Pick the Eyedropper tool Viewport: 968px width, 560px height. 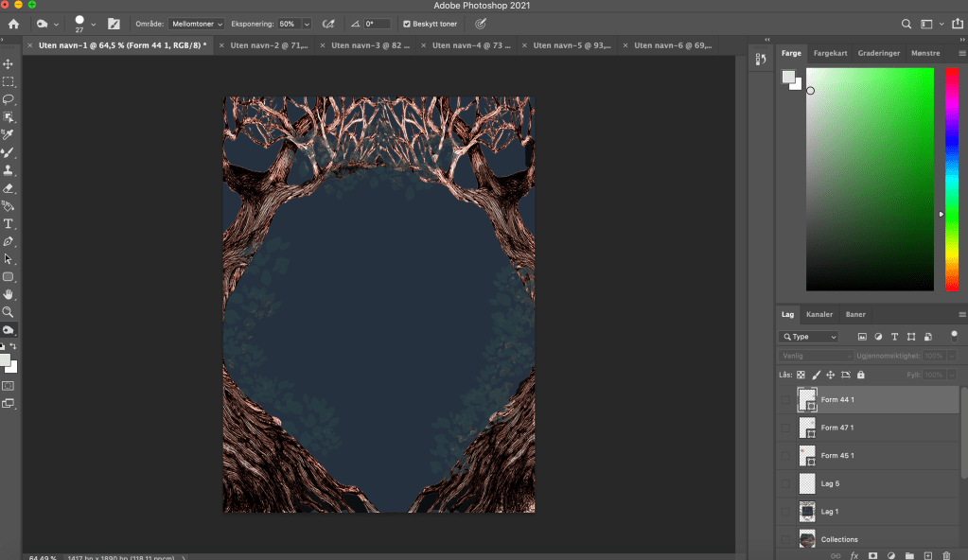(9, 134)
